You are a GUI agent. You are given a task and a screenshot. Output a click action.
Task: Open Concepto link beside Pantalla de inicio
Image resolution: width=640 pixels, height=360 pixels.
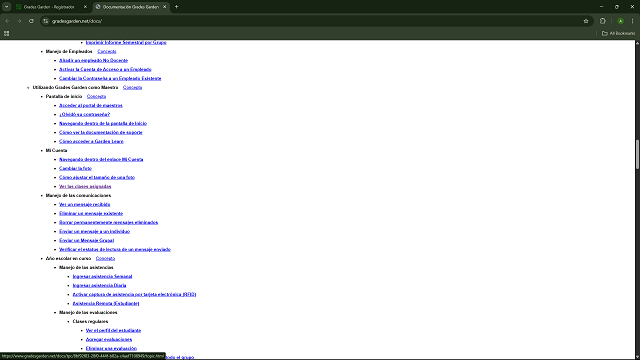click(96, 96)
